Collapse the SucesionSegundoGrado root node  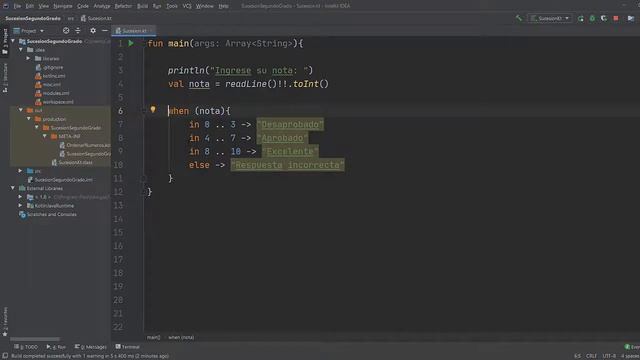click(x=13, y=41)
